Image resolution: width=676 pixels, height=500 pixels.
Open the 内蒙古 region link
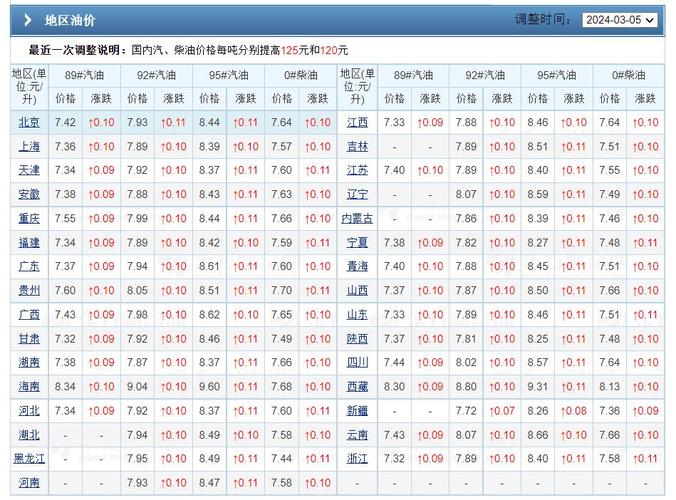(357, 219)
